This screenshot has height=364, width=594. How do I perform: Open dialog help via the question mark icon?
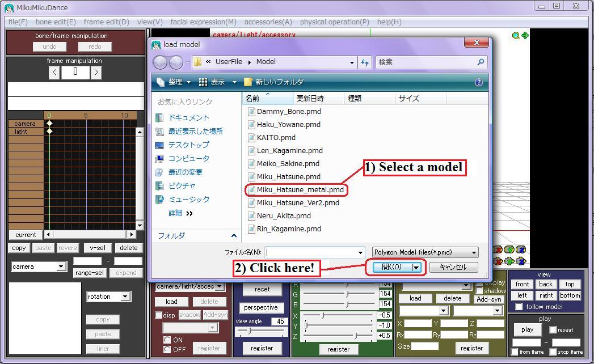pyautogui.click(x=478, y=82)
